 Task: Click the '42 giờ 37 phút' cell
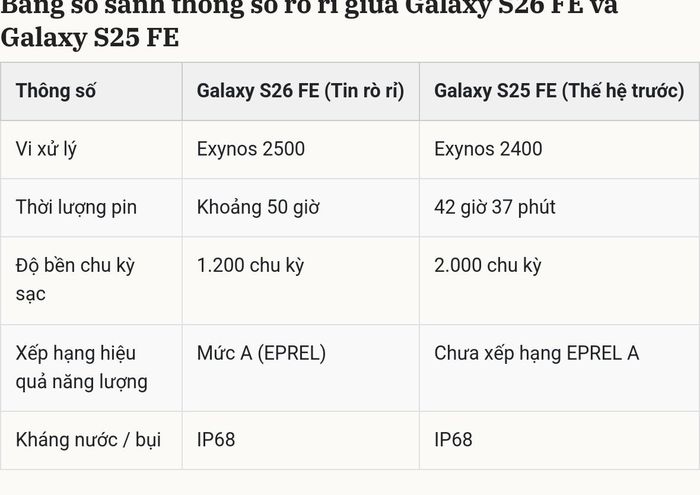pos(495,208)
